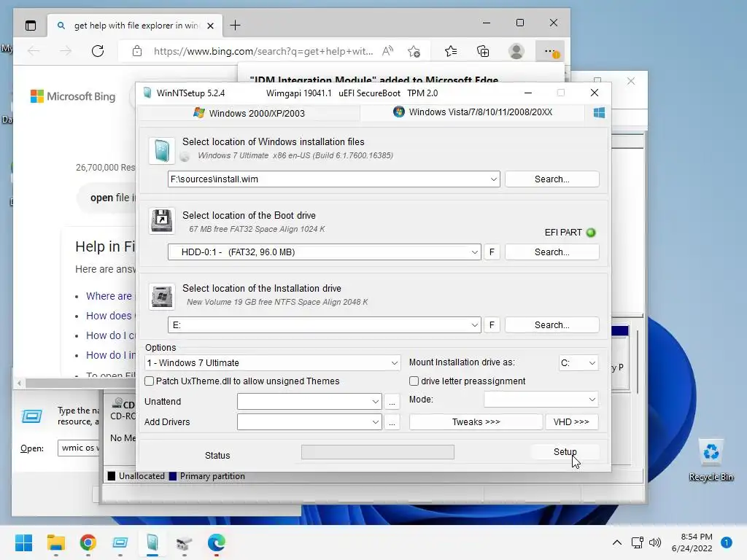
Task: Click the WIM installation files icon
Action: tap(162, 150)
